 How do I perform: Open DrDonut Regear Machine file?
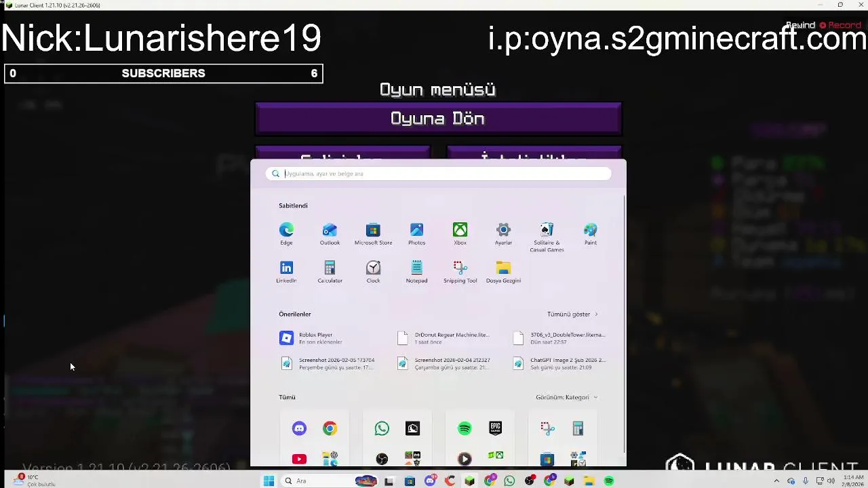click(x=443, y=338)
